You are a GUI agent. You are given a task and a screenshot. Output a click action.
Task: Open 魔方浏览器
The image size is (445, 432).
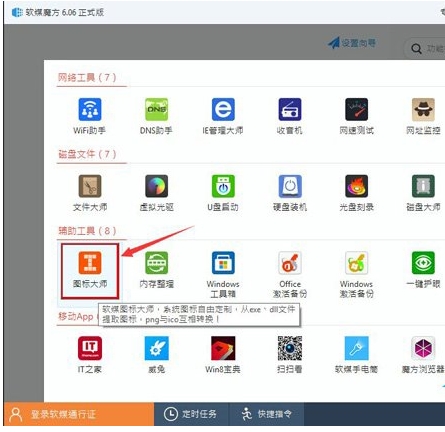423,355
